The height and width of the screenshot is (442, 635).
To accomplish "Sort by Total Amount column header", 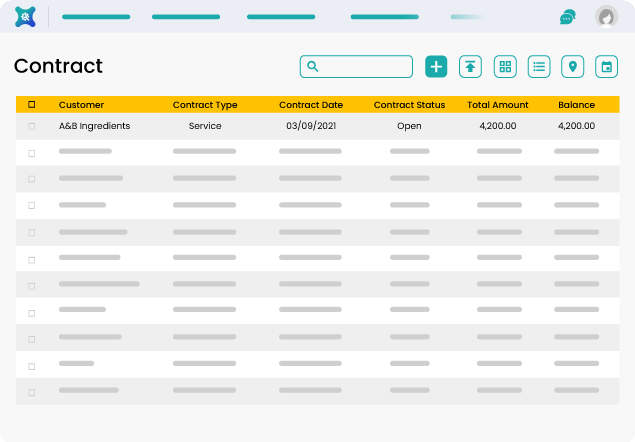I will 498,105.
